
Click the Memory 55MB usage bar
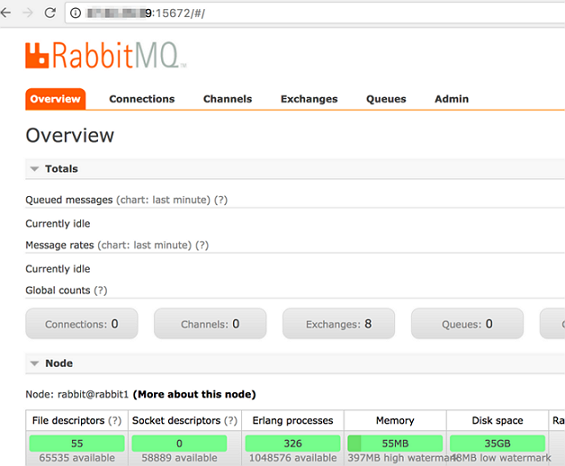coord(395,443)
